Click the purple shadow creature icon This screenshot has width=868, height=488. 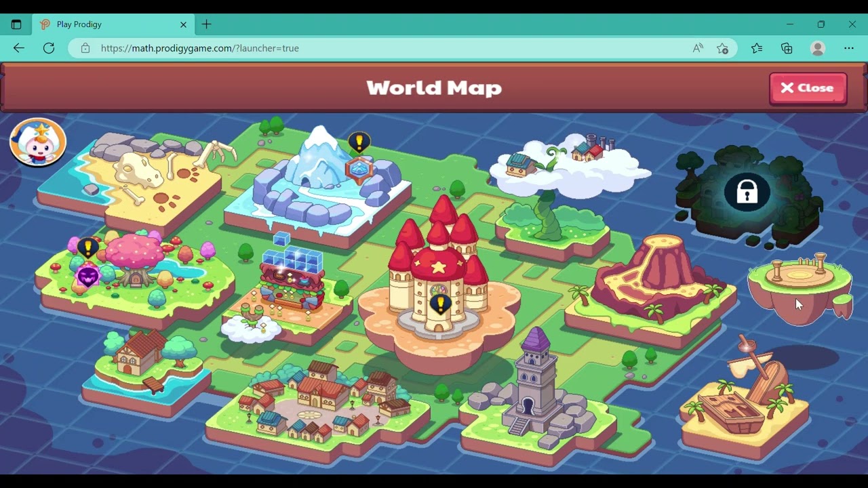point(88,277)
